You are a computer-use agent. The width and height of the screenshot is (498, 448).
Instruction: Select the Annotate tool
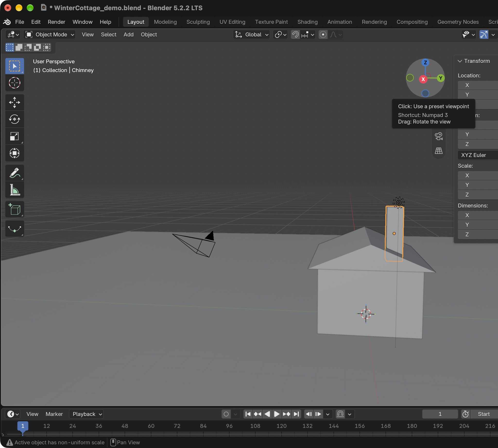click(x=15, y=173)
